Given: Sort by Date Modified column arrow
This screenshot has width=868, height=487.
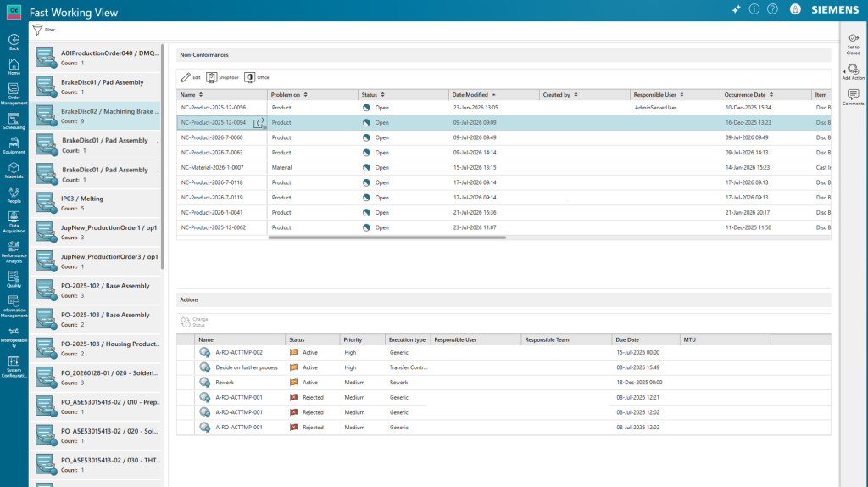Looking at the screenshot, I should tap(494, 95).
